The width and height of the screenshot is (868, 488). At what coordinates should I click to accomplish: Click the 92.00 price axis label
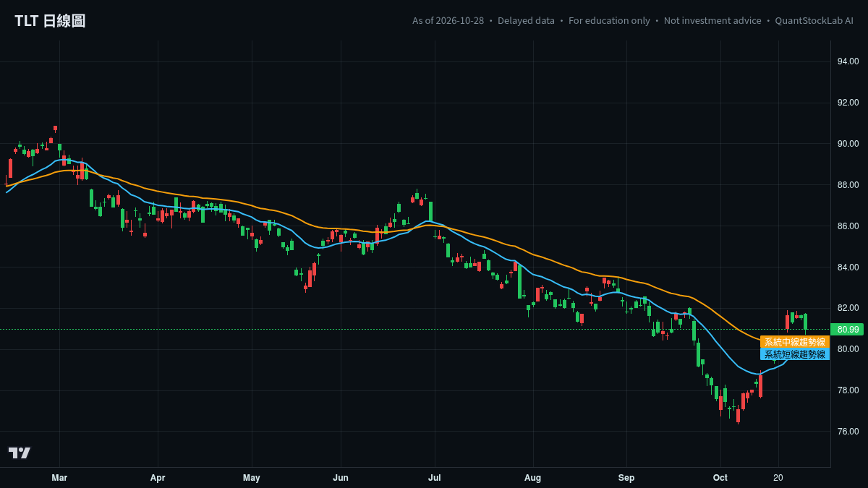tap(848, 103)
